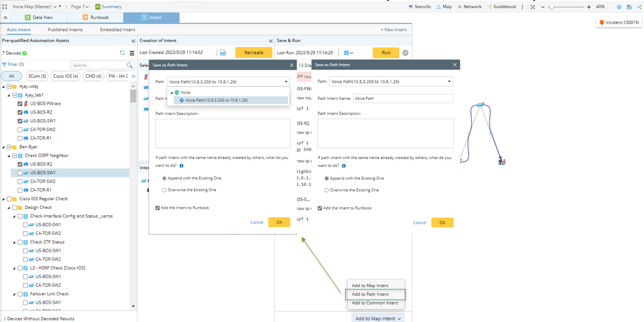Open Run settings gear icon
The height and width of the screenshot is (322, 644).
coord(405,53)
